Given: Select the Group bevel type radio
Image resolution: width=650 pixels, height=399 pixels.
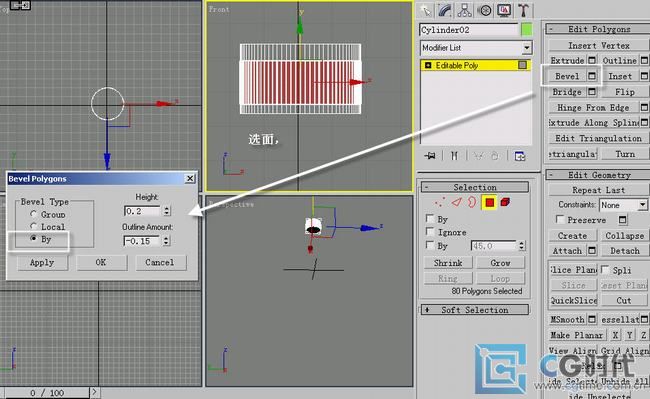Looking at the screenshot, I should coord(34,214).
